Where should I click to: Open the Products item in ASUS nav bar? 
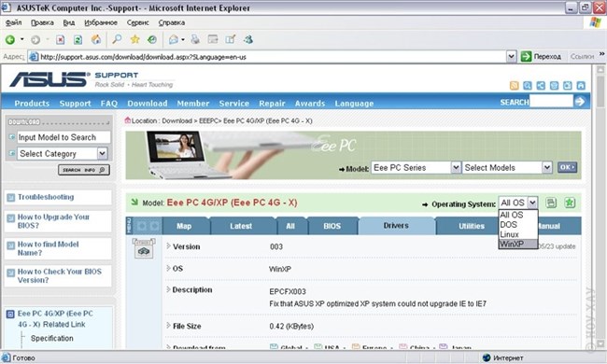point(32,104)
